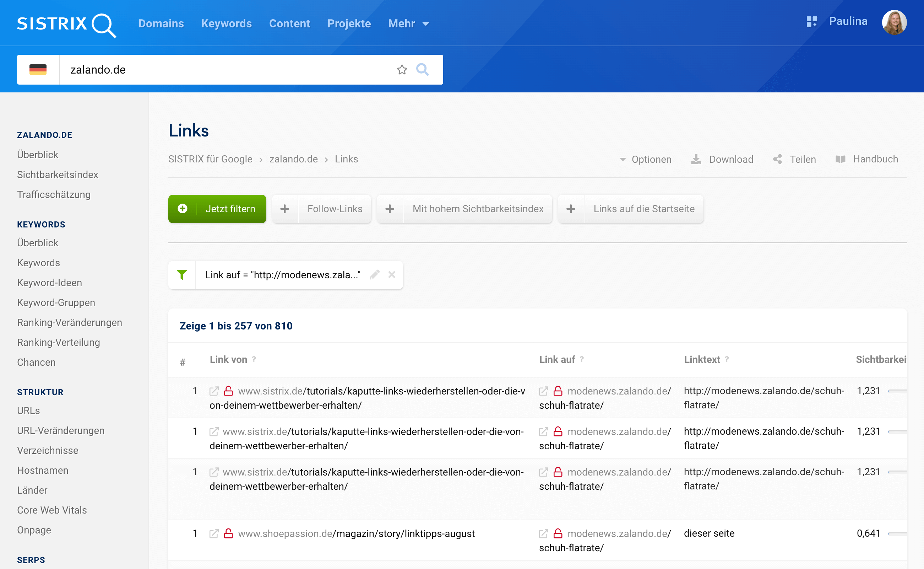
Task: Click the red lock icon in first sistrix.de row
Action: tap(229, 391)
